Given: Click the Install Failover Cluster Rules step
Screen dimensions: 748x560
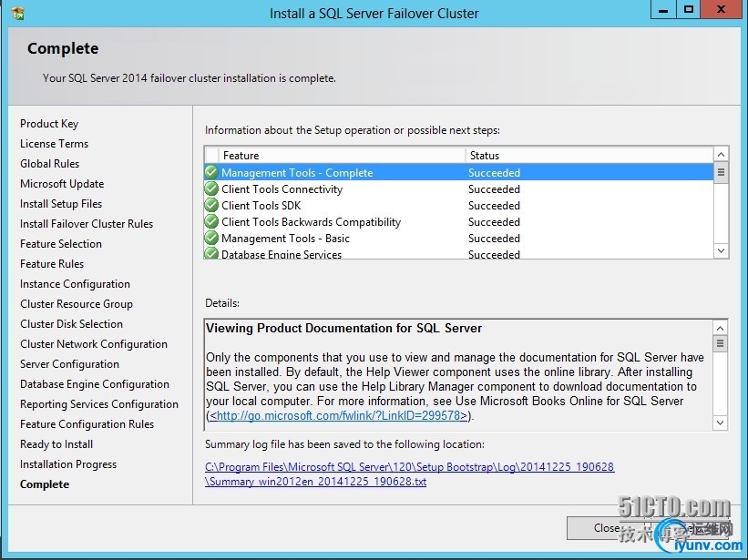Looking at the screenshot, I should pyautogui.click(x=87, y=223).
